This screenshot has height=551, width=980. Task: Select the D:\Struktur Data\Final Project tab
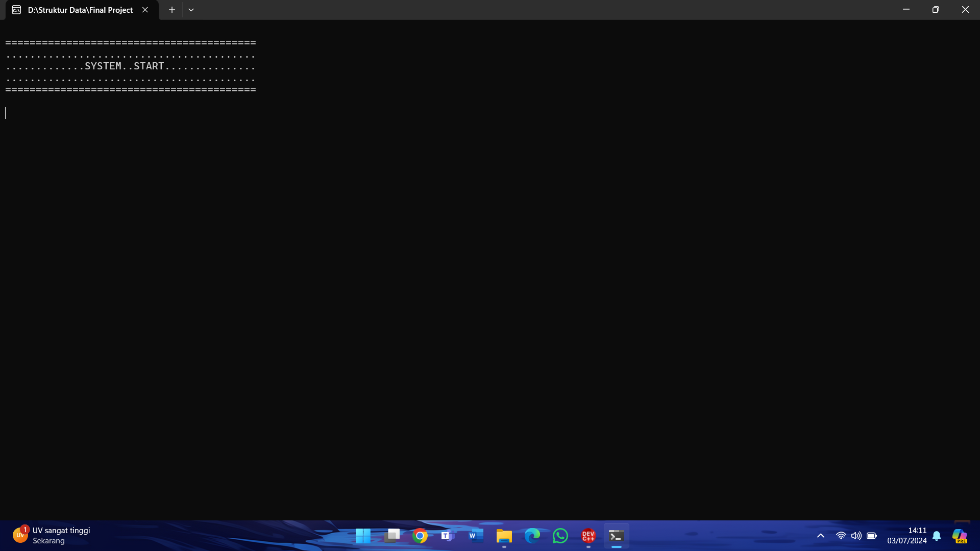[x=82, y=10]
